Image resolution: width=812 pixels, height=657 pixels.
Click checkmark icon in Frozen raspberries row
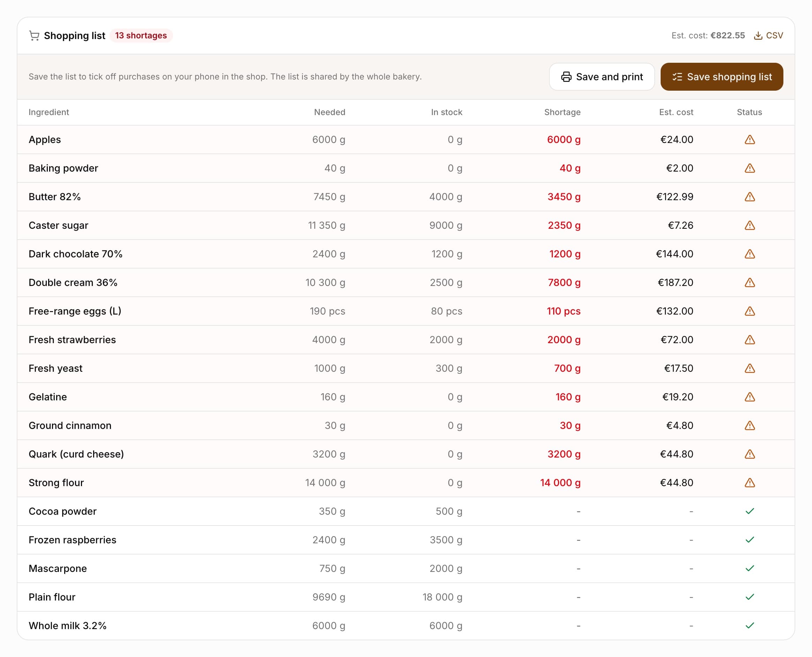(750, 540)
